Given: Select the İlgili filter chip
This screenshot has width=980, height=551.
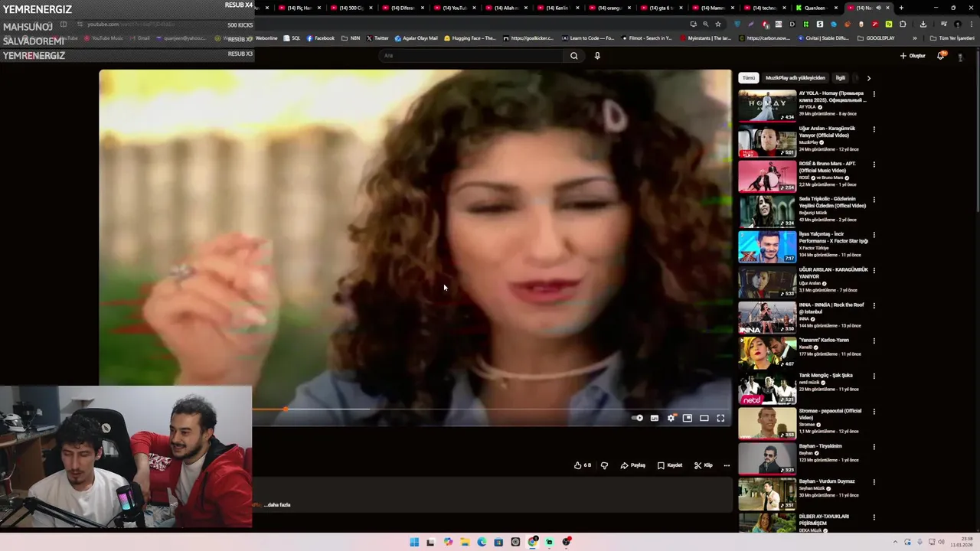Looking at the screenshot, I should (841, 78).
